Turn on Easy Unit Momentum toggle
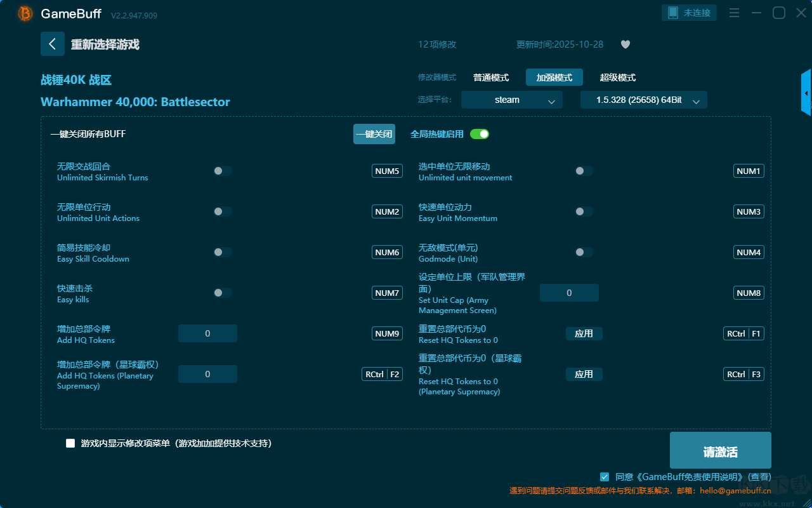812x508 pixels. coord(584,211)
